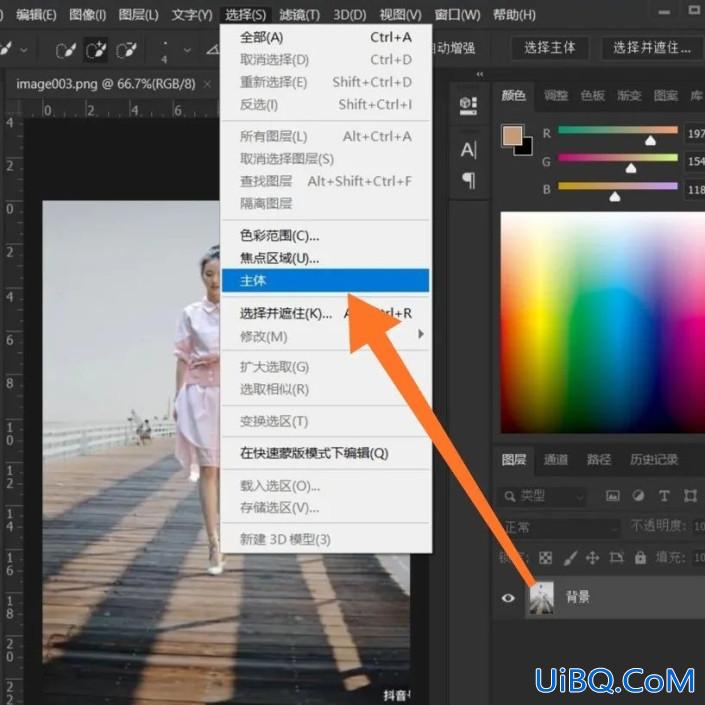Viewport: 705px width, 705px height.
Task: Switch to the 渐变 panel tab
Action: [629, 95]
